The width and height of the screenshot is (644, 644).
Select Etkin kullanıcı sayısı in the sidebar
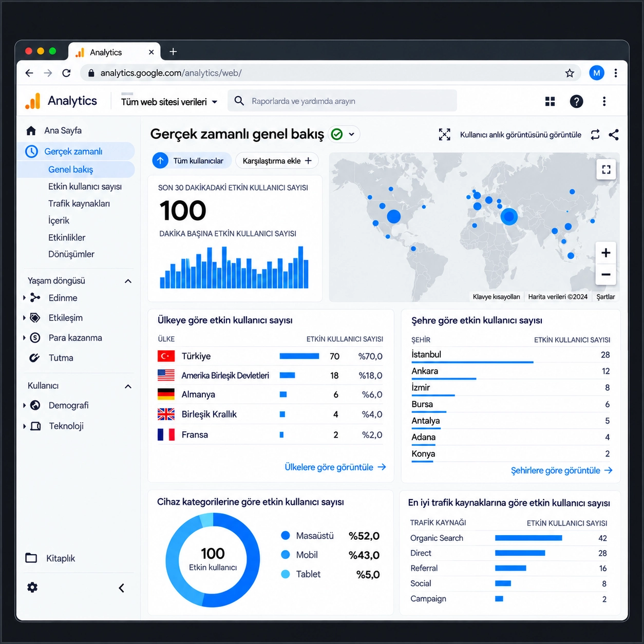tap(85, 186)
